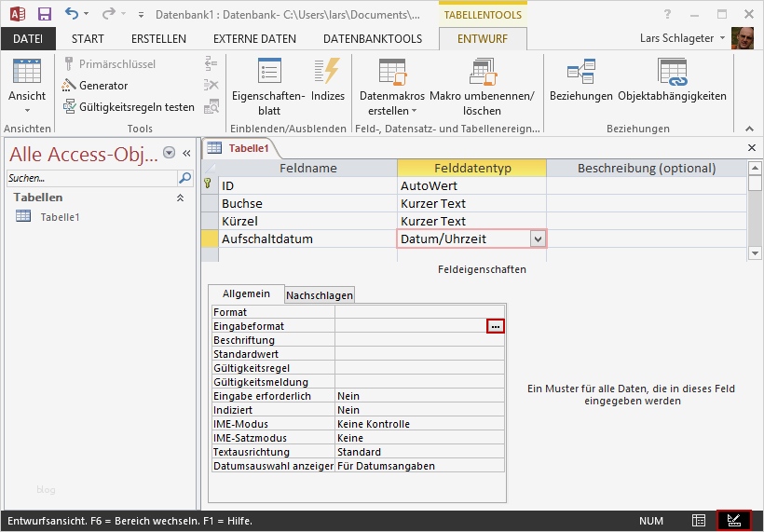
Task: Click Datumsauswahl value Für Datumsangaben
Action: tap(419, 466)
